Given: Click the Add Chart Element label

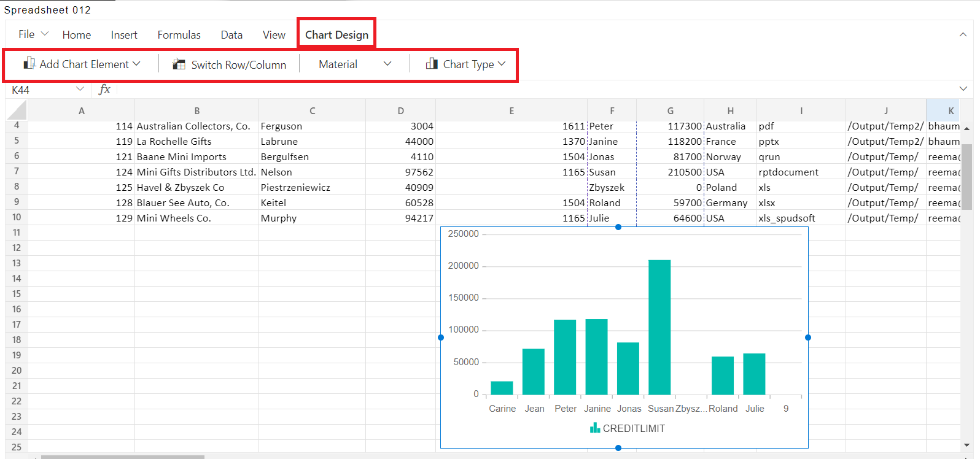Looking at the screenshot, I should pyautogui.click(x=84, y=64).
